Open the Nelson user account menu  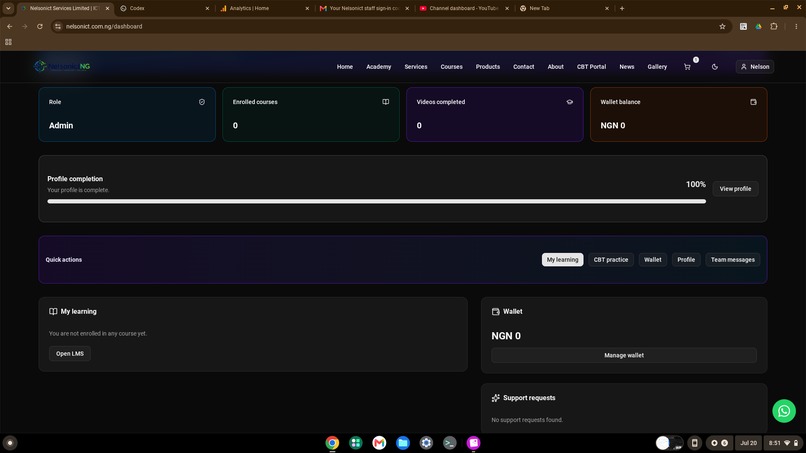pos(755,67)
